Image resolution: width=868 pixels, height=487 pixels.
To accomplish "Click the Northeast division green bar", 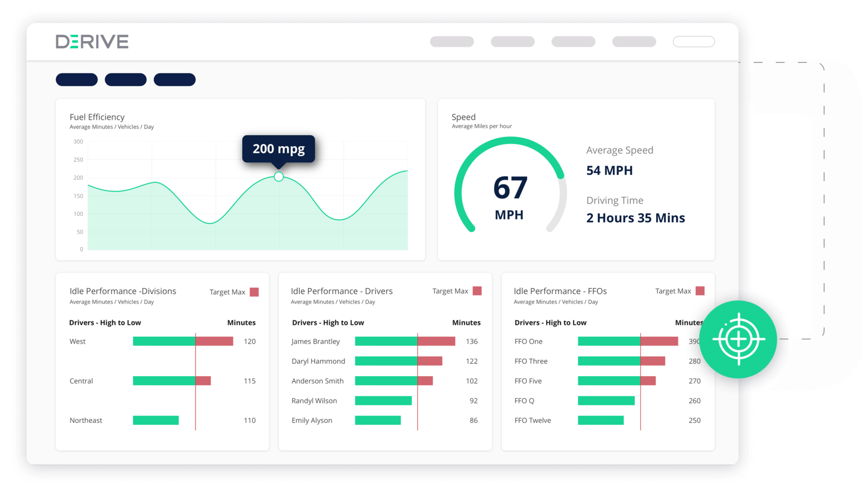I will coord(156,421).
